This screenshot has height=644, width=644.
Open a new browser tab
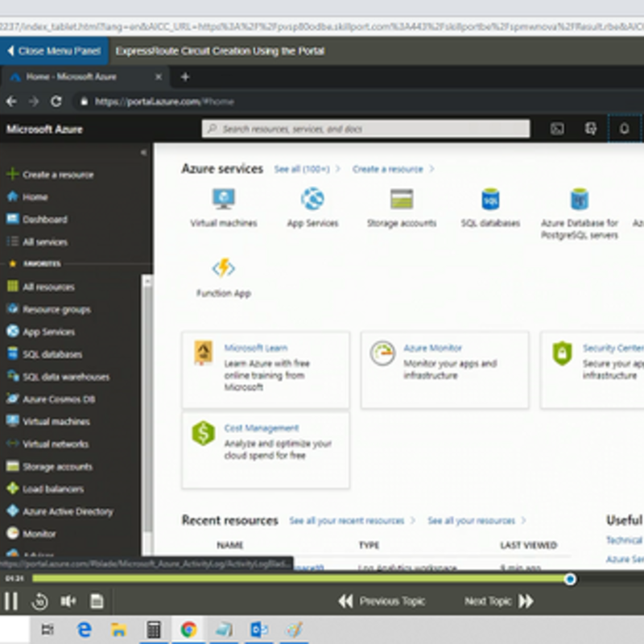click(x=185, y=76)
